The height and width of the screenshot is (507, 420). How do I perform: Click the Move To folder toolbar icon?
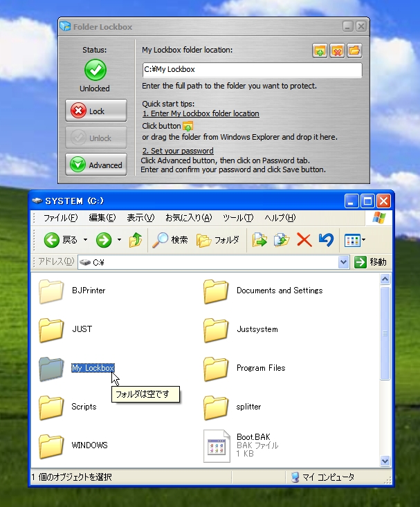point(259,240)
